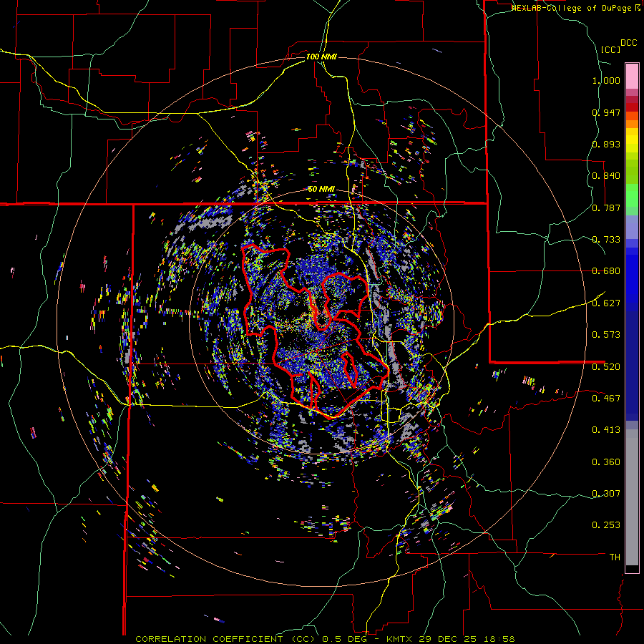Image resolution: width=644 pixels, height=644 pixels.
Task: Select the 0.360 scale value
Action: click(606, 462)
